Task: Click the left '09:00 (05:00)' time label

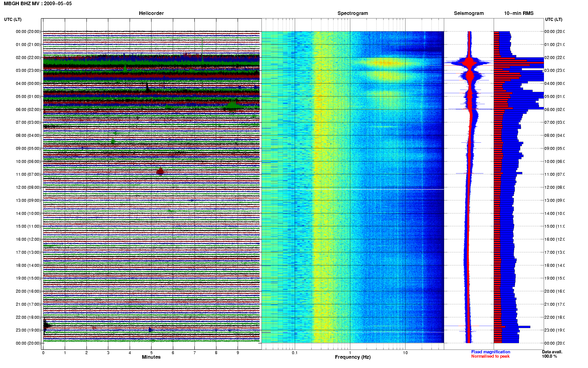Action: click(28, 148)
